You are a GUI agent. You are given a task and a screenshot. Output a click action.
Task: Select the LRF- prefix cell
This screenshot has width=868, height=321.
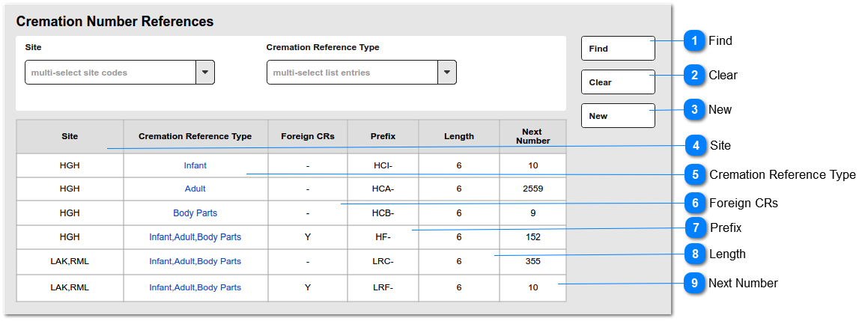pos(383,287)
